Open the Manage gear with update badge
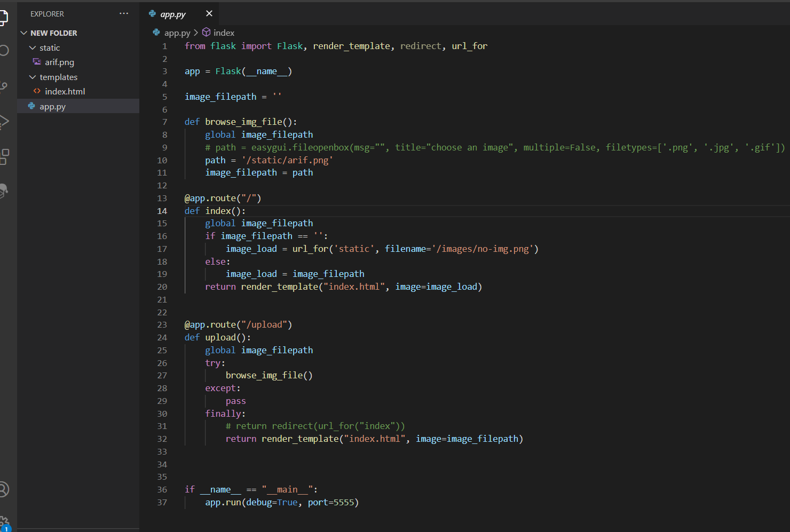Viewport: 790px width, 532px height. coord(4,523)
